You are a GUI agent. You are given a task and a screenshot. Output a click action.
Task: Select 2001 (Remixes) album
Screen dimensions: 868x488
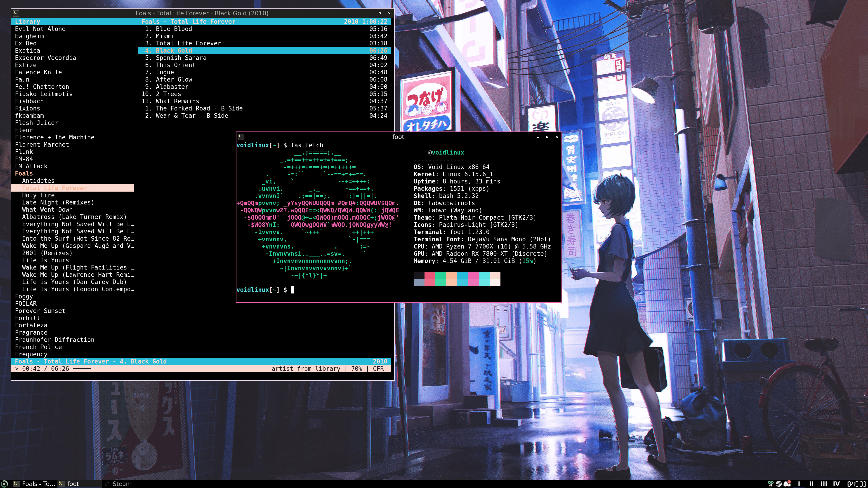(x=47, y=253)
